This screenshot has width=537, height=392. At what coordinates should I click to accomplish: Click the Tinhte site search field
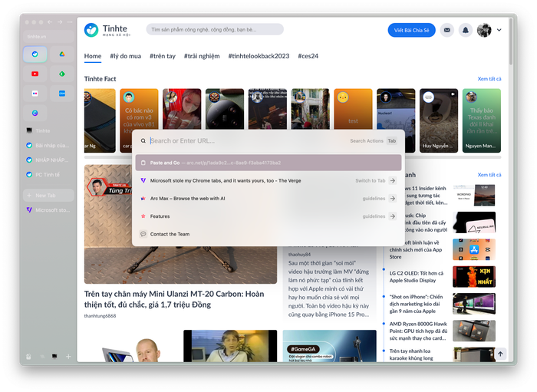pos(215,30)
